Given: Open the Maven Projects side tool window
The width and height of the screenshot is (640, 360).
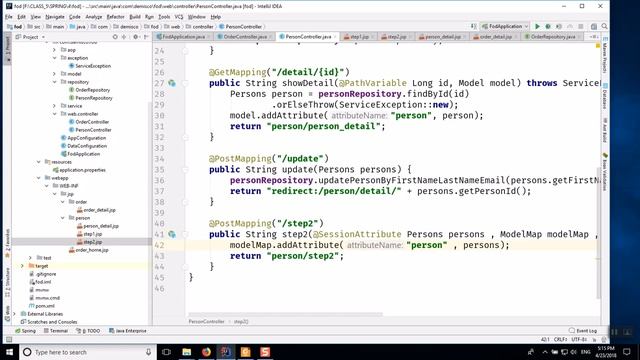Looking at the screenshot, I should point(605,55).
